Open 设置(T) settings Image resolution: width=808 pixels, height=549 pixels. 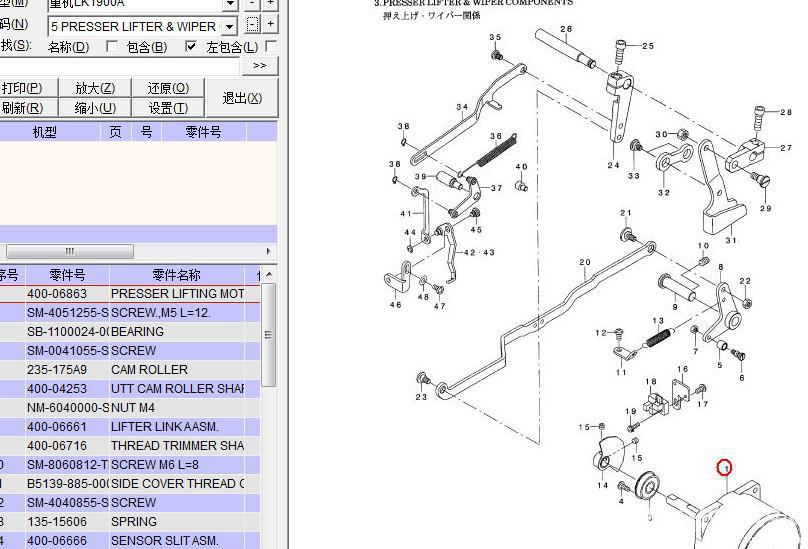168,108
